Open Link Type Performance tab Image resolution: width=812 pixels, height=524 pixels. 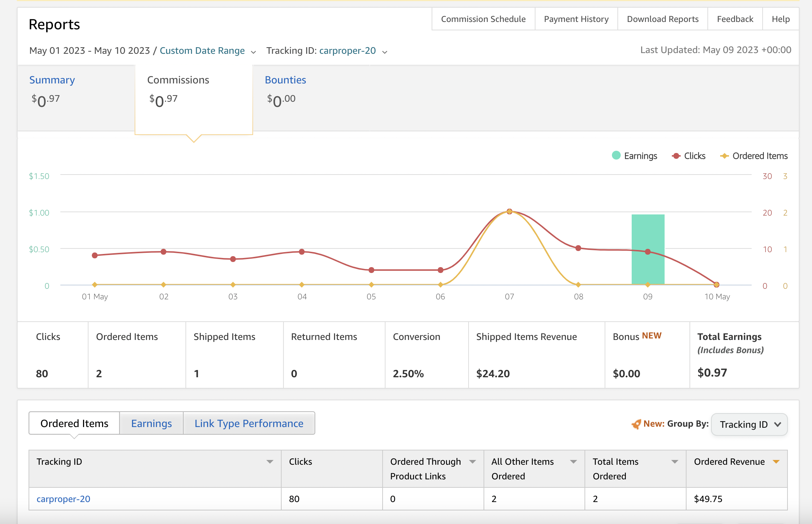point(249,423)
